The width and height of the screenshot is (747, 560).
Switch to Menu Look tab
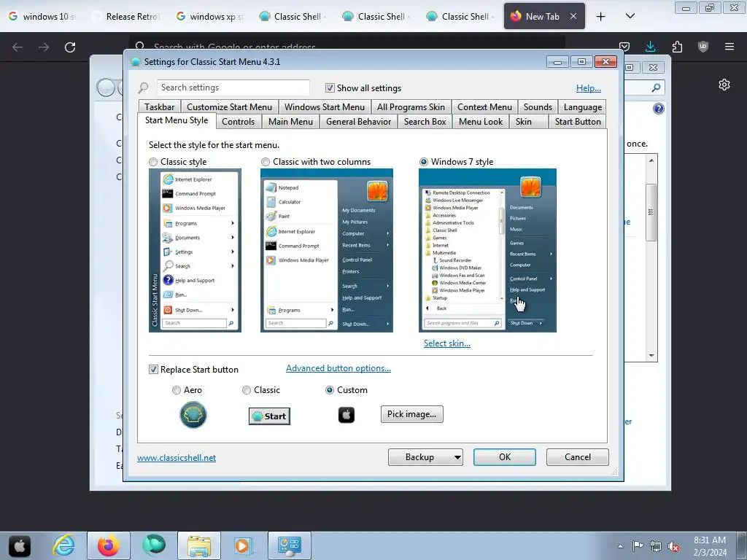(481, 122)
